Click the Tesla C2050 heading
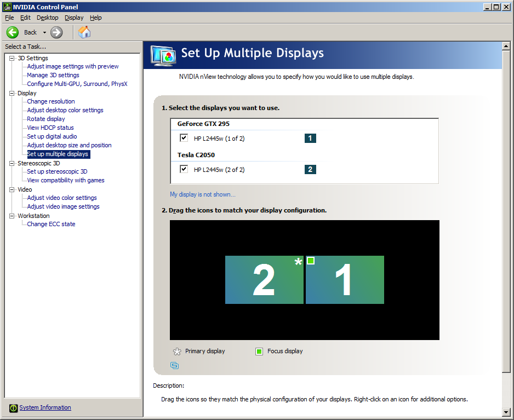Screen dimensions: 514x420 pyautogui.click(x=196, y=155)
